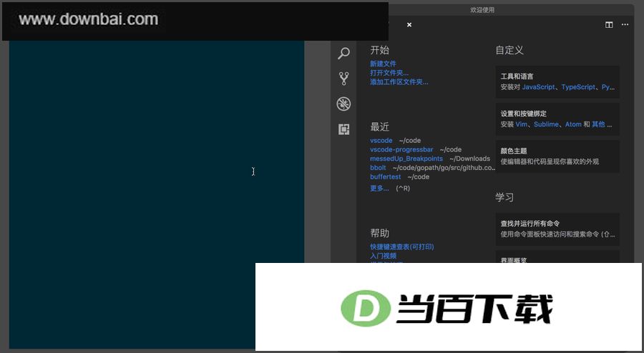Click the 最近 heading
Viewport: 644px width, 353px height.
tap(379, 126)
